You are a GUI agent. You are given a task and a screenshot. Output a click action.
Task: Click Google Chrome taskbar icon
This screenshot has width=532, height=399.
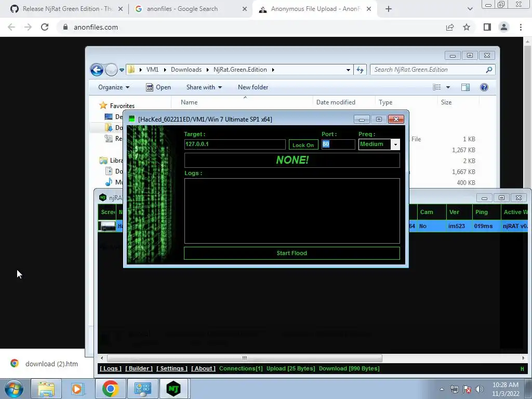pyautogui.click(x=110, y=389)
